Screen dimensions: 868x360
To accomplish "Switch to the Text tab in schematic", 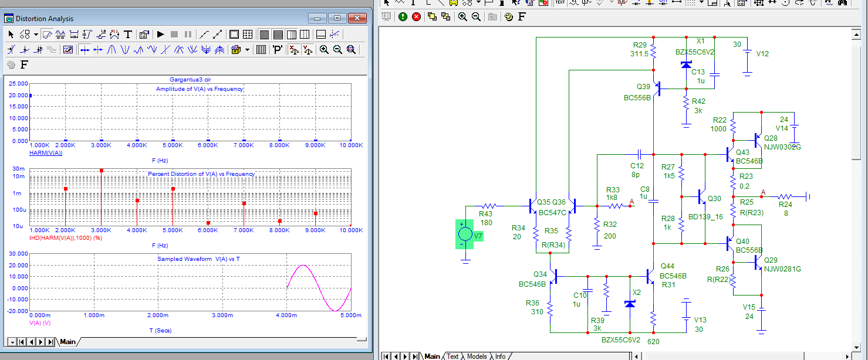I will click(452, 356).
